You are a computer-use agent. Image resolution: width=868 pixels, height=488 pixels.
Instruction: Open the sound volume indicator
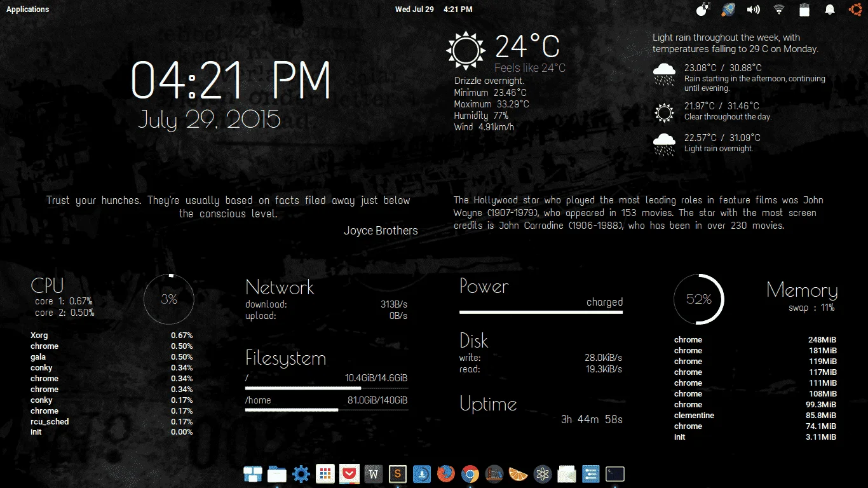(x=754, y=9)
